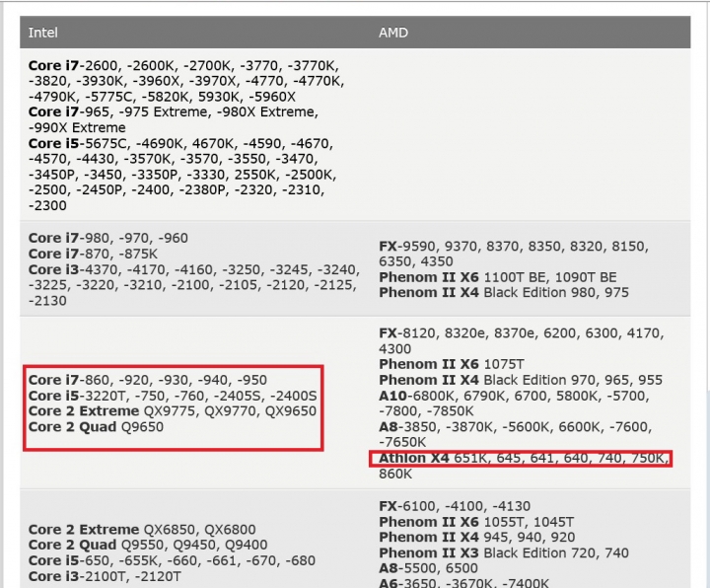Click the line '-3450P, -3450, -3350P'
710x588 pixels.
coord(182,175)
